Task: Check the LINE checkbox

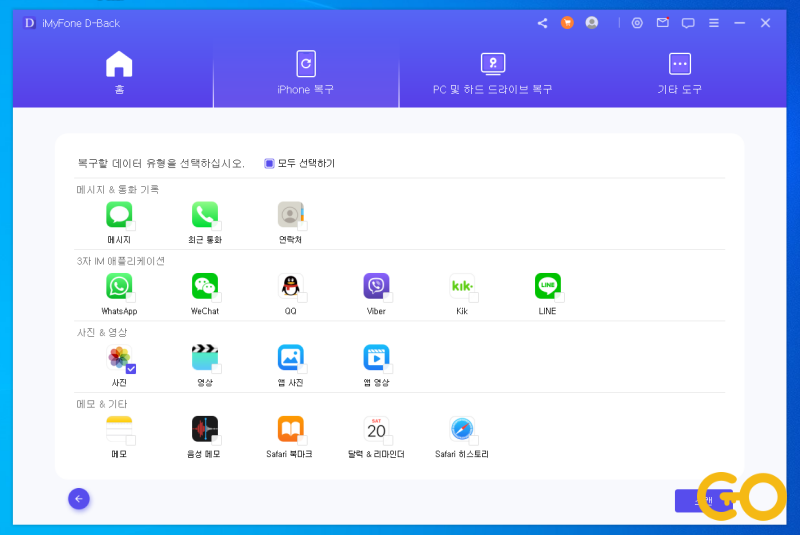Action: coord(560,297)
